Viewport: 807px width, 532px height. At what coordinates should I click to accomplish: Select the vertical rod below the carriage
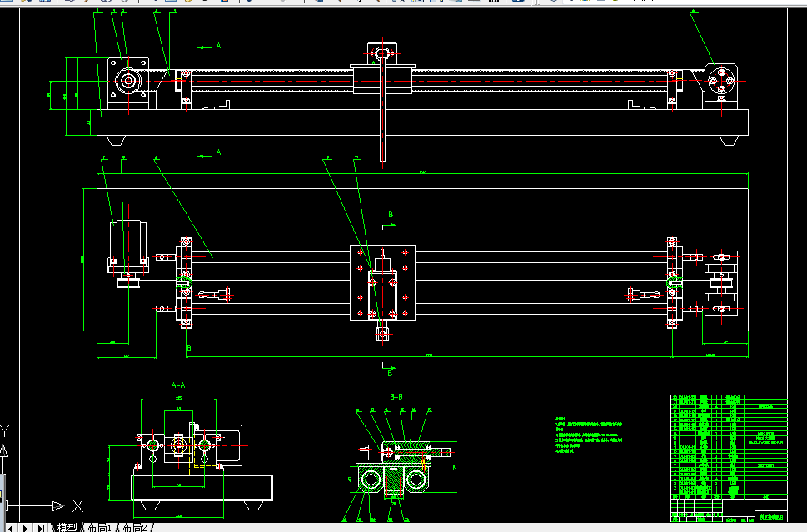pos(382,111)
